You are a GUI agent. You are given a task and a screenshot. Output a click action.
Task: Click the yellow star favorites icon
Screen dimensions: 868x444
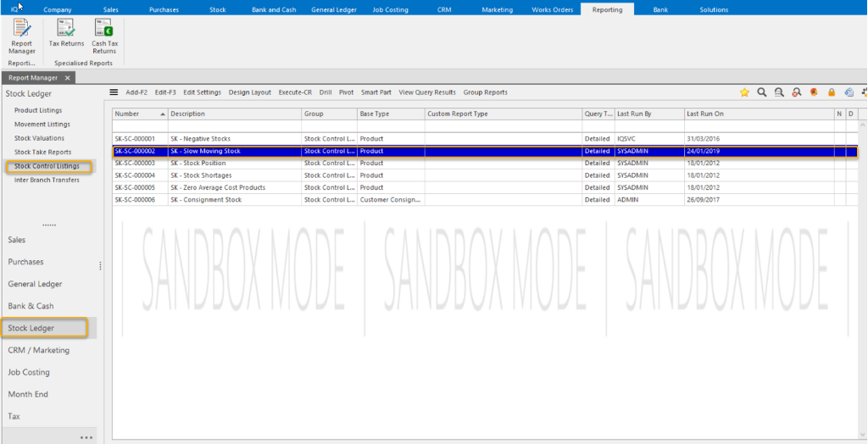[744, 92]
